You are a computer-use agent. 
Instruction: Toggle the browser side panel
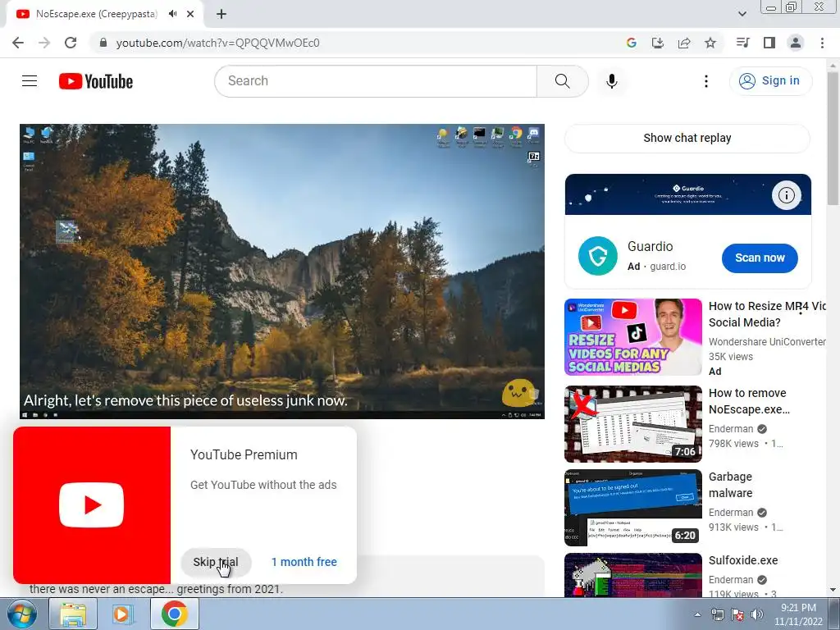[x=769, y=43]
